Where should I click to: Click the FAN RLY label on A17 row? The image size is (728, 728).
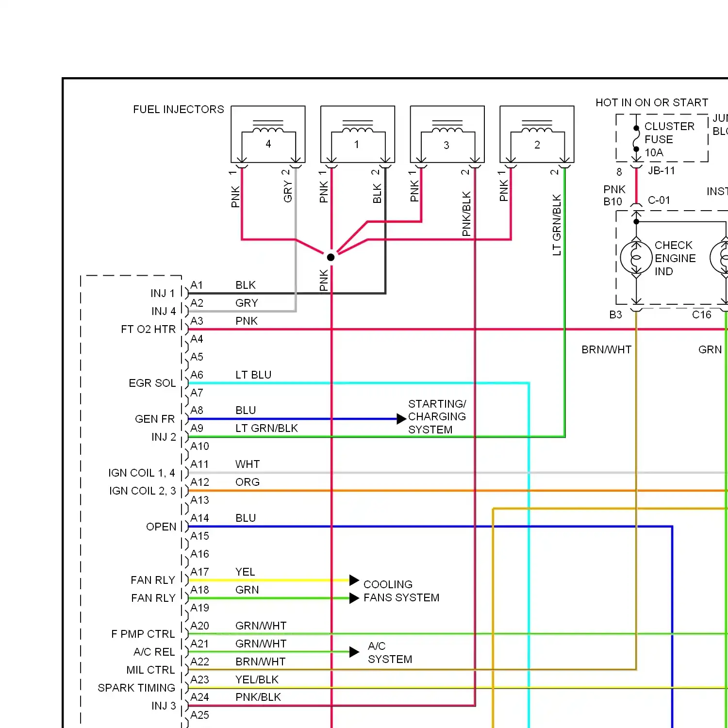coord(153,580)
